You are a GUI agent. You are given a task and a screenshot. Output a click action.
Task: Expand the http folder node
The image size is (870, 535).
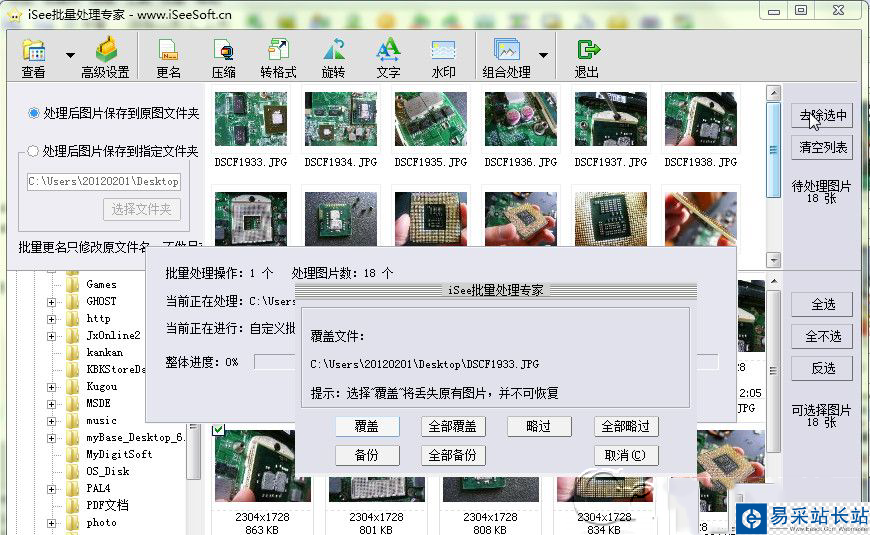click(52, 319)
